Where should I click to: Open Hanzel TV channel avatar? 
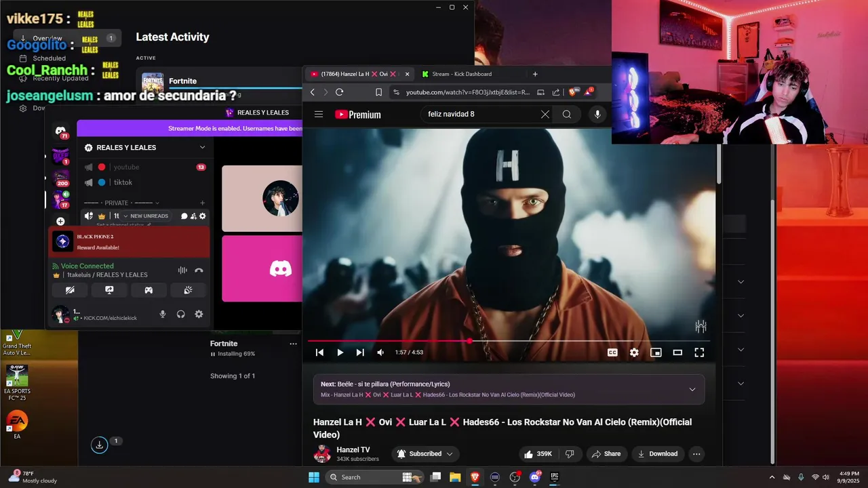[322, 454]
